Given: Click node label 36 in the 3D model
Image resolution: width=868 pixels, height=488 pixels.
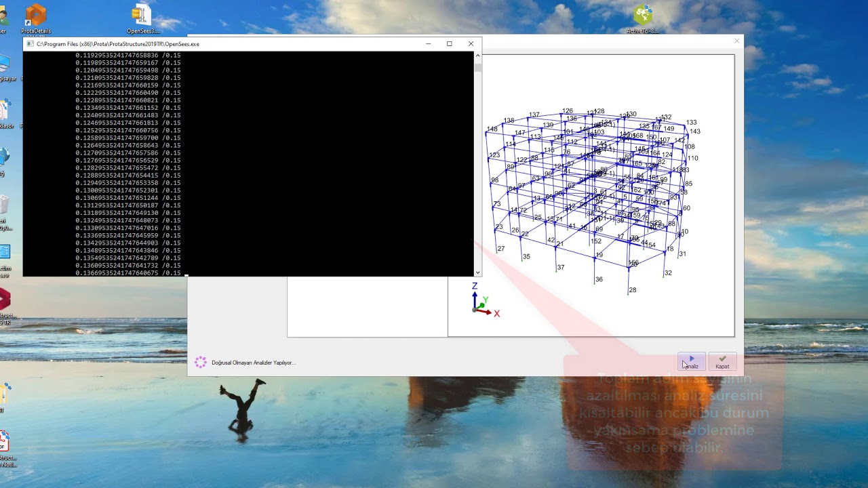Looking at the screenshot, I should click(x=599, y=279).
